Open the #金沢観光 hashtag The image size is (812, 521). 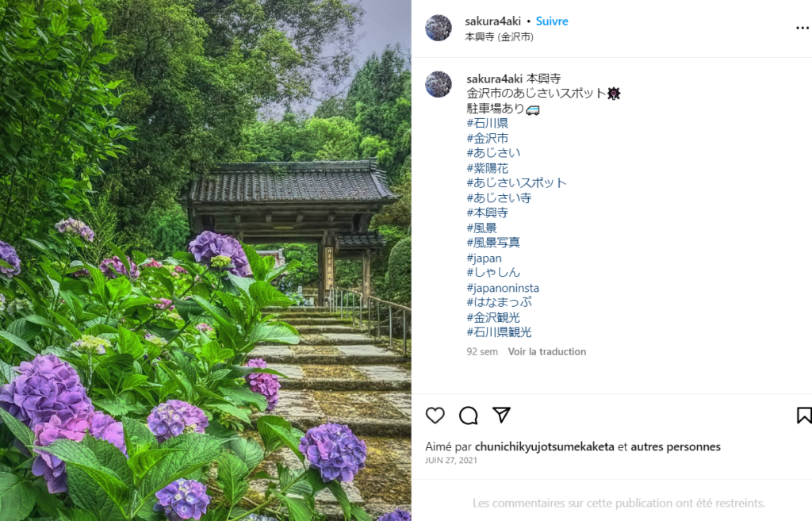coord(493,317)
